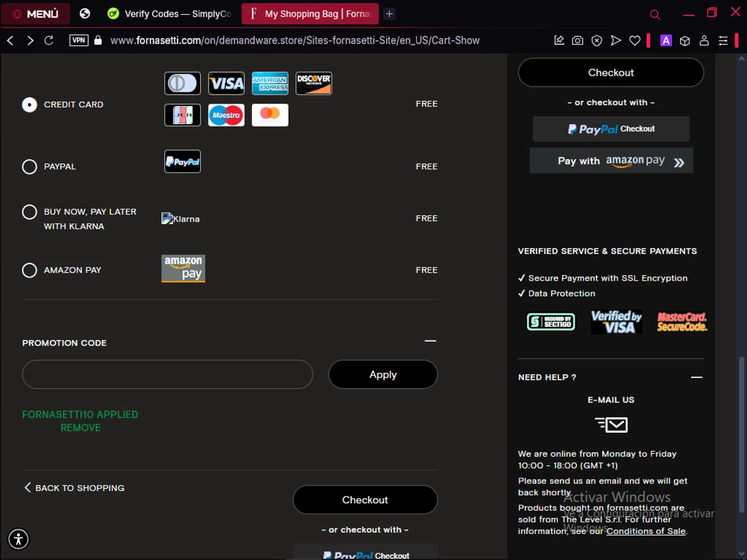This screenshot has width=747, height=560.
Task: View the site security padlock info
Action: pyautogui.click(x=98, y=40)
